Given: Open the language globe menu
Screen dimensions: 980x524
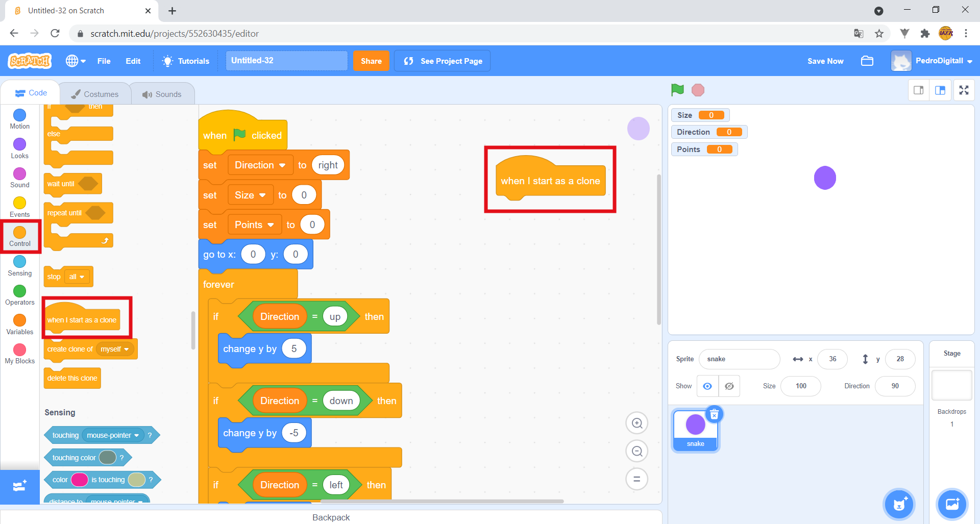Looking at the screenshot, I should coord(76,61).
